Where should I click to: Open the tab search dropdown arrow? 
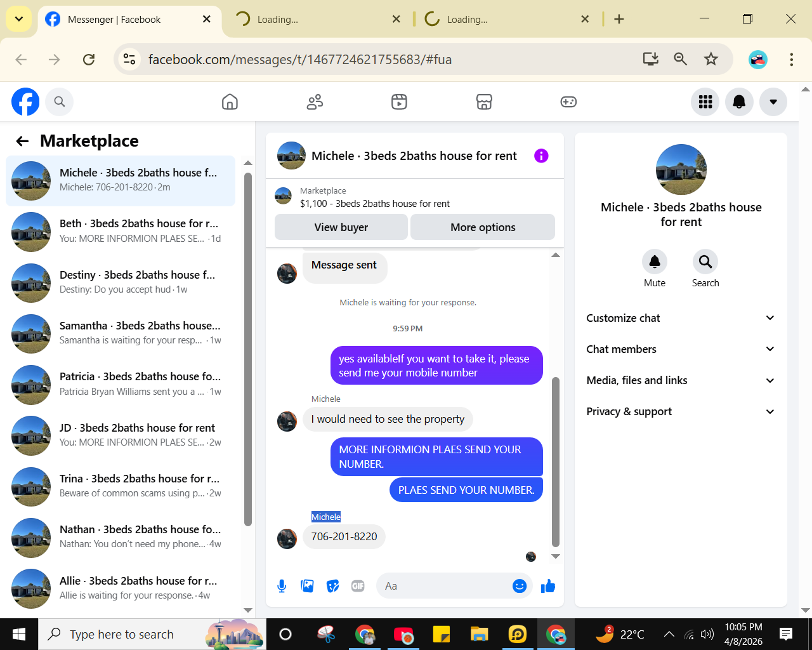click(19, 19)
